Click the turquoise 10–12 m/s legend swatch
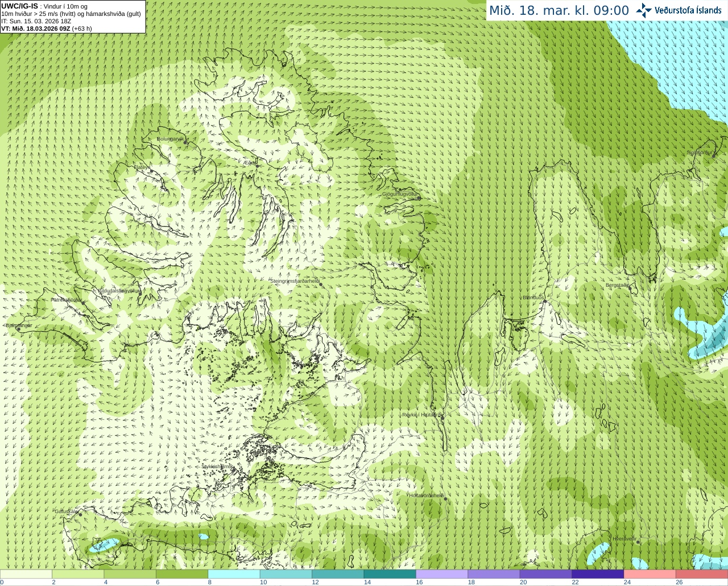The image size is (728, 586). [x=286, y=574]
